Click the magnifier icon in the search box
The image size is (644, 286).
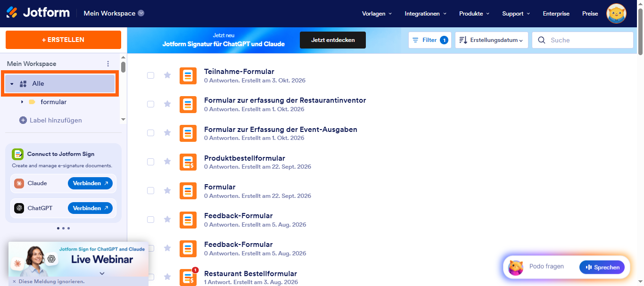tap(541, 40)
